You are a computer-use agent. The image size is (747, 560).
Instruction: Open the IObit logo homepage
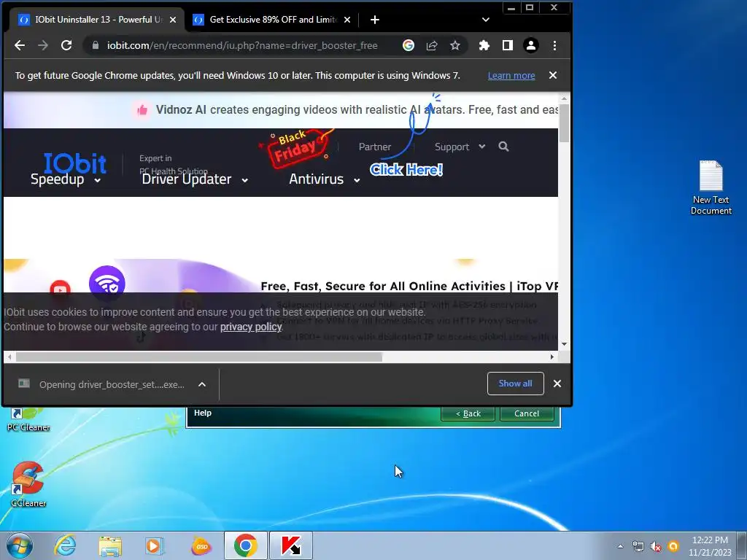click(75, 163)
